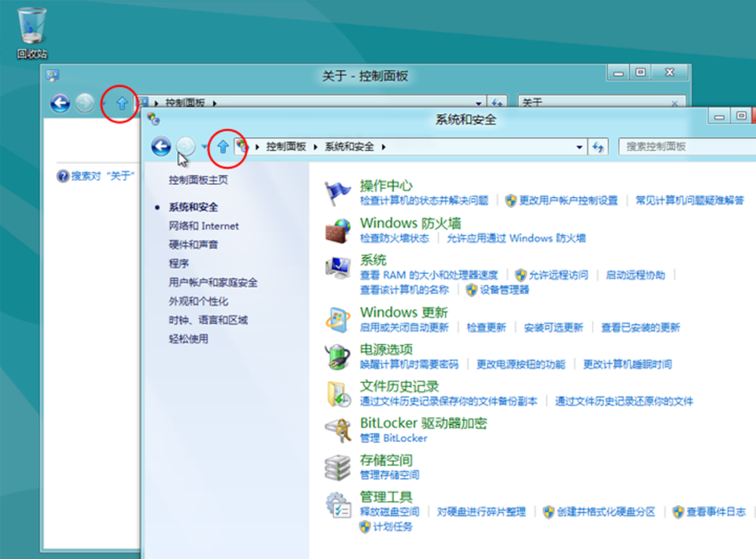
Task: Click the Action Center flag icon
Action: coord(337,193)
